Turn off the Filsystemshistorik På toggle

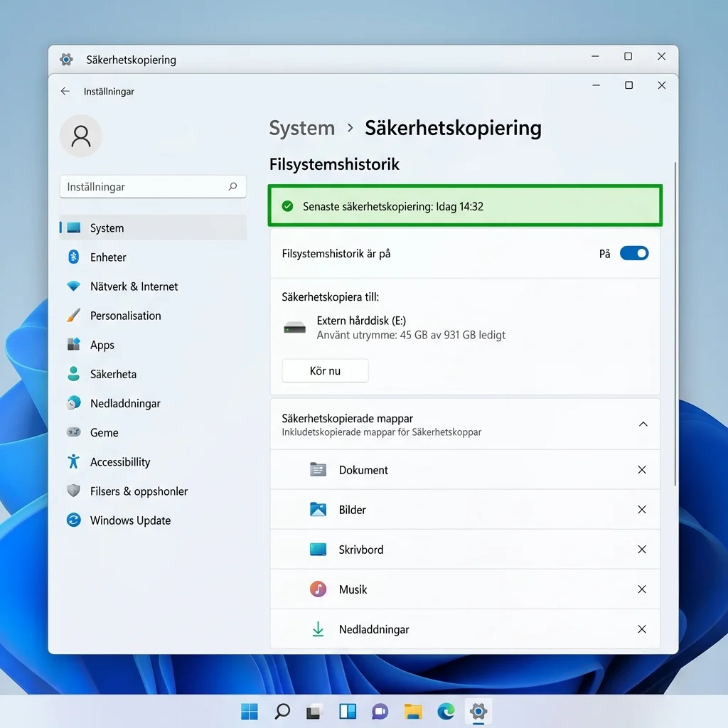tap(634, 253)
